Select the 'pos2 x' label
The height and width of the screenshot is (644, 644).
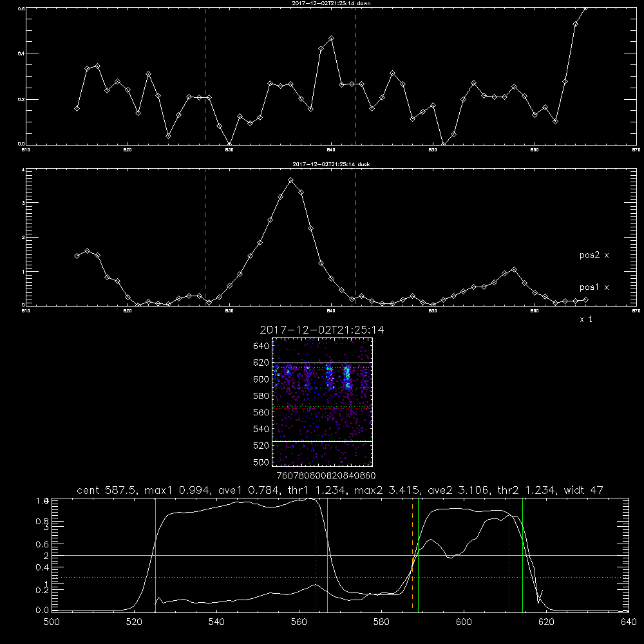594,255
